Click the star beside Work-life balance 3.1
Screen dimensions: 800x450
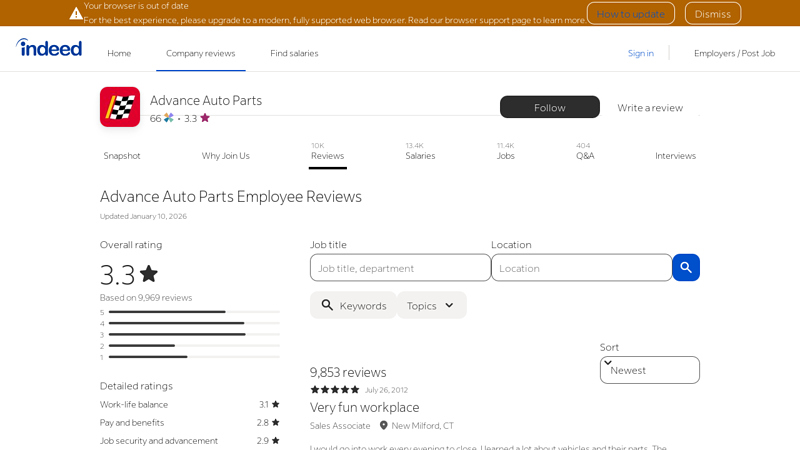coord(276,404)
